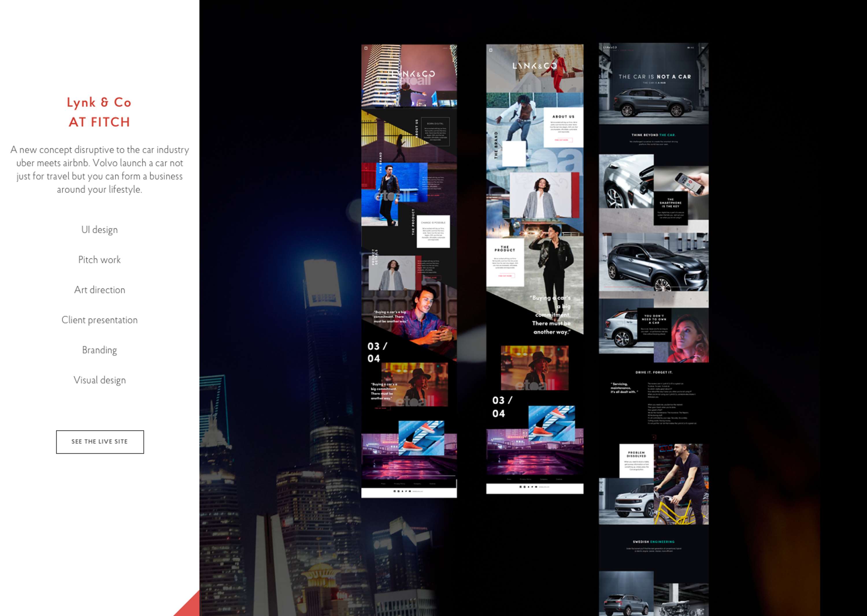Click 'THINK BEYOND THE CAR.' heading
Screen dimensions: 867x616
pos(653,135)
